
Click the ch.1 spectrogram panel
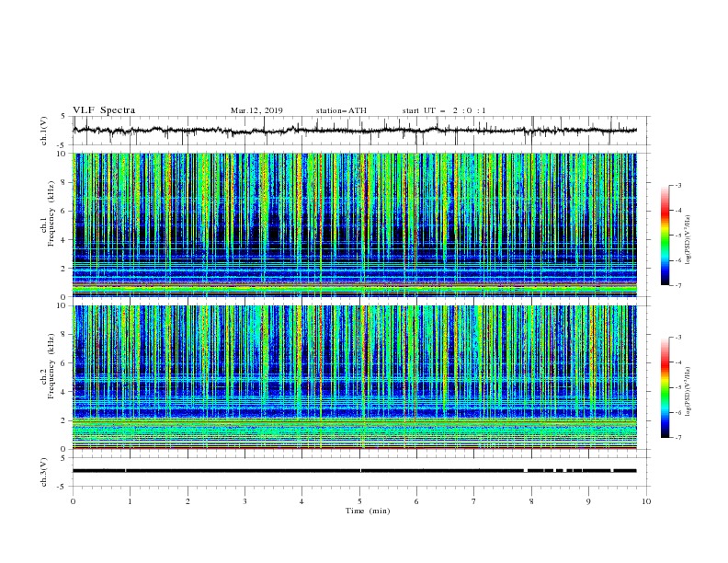[354, 224]
